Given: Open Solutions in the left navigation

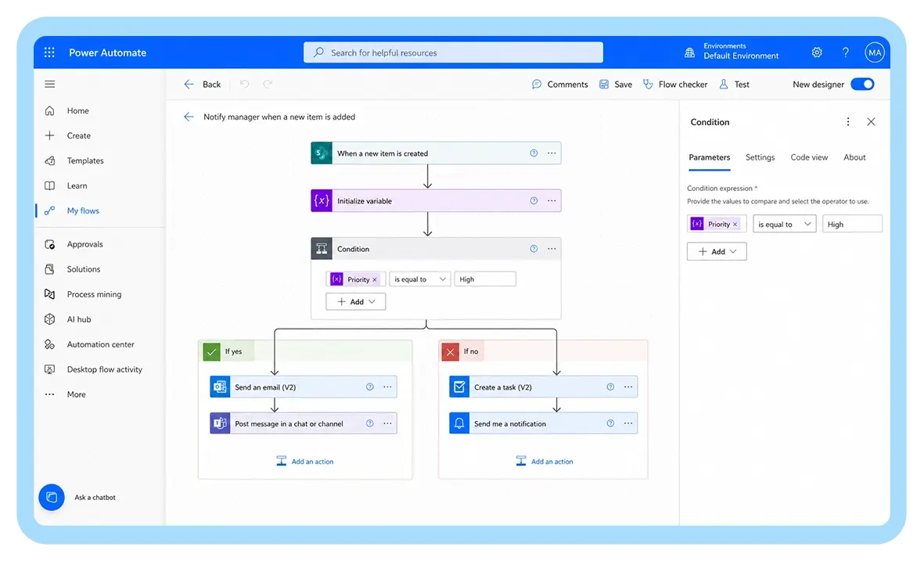Looking at the screenshot, I should (83, 269).
